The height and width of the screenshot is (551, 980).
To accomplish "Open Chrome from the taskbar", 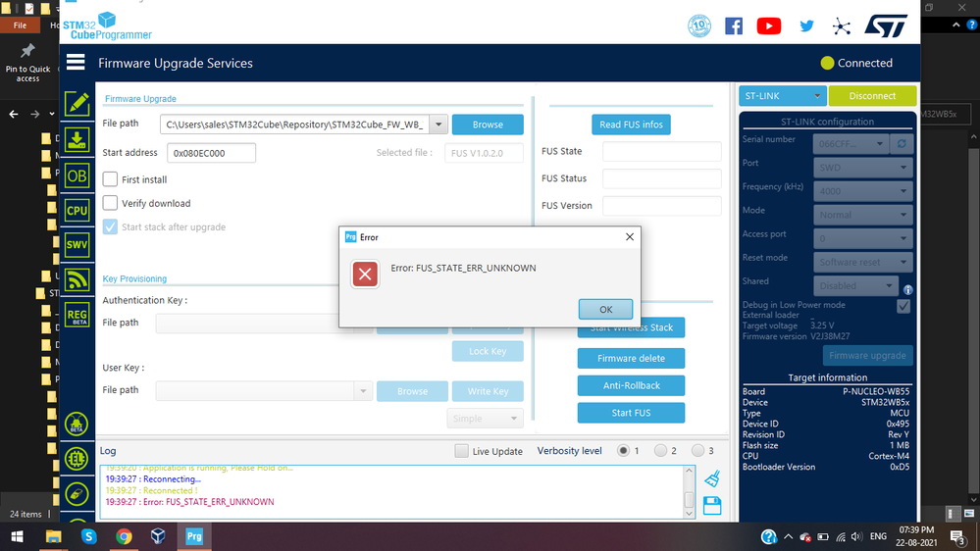I will 124,536.
